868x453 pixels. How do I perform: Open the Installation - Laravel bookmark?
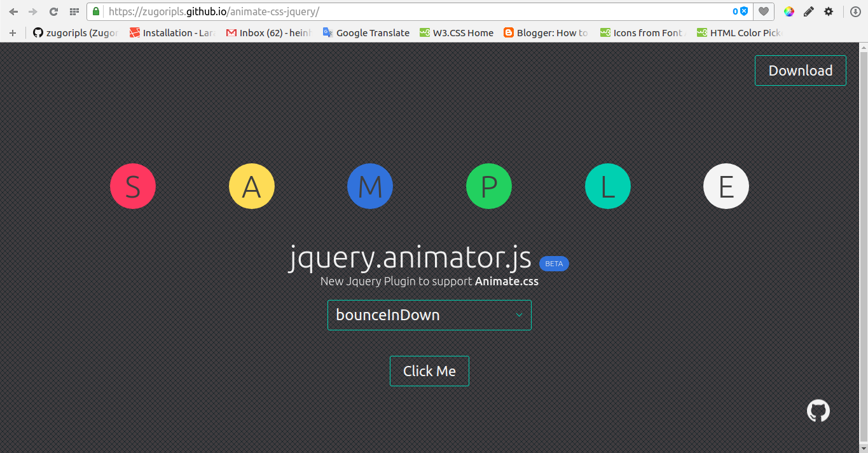tap(172, 33)
